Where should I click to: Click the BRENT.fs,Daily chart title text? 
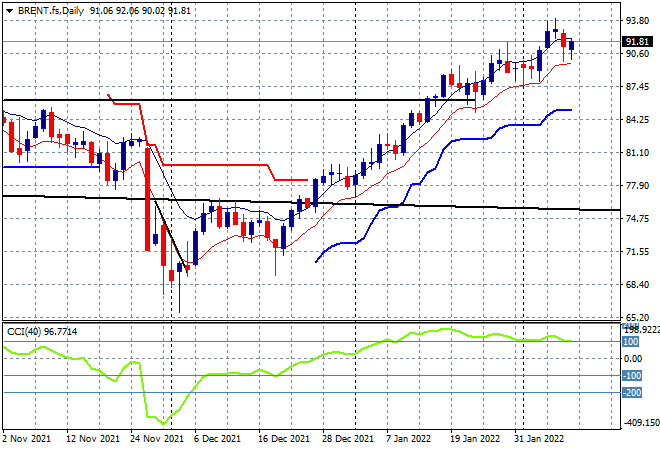[x=51, y=11]
